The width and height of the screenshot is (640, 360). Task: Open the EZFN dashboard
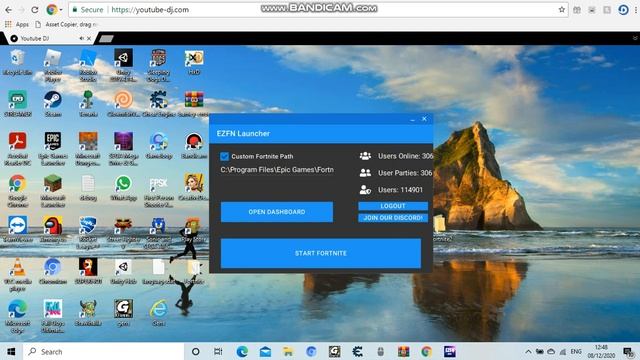pos(277,212)
